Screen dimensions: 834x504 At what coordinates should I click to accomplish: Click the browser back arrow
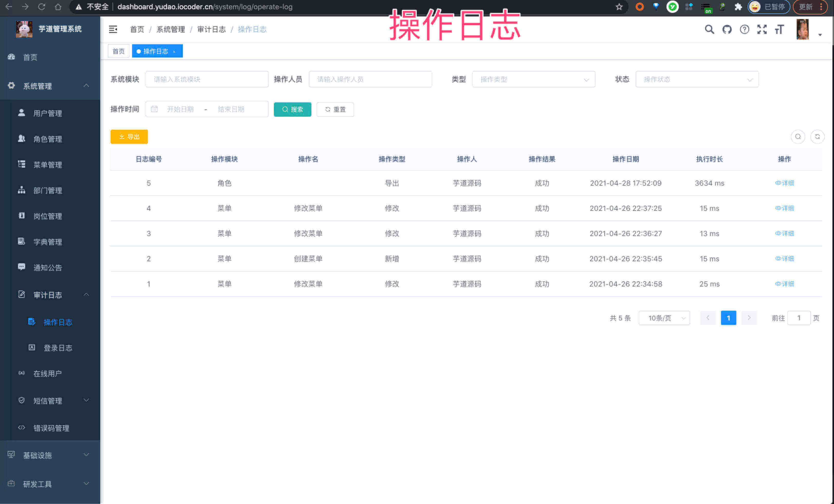tap(8, 6)
